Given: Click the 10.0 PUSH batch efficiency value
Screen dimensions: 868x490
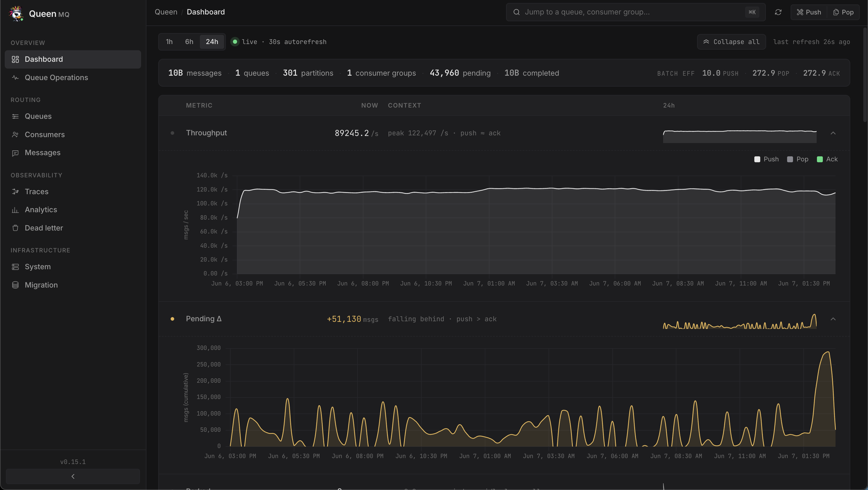Looking at the screenshot, I should pyautogui.click(x=720, y=73).
